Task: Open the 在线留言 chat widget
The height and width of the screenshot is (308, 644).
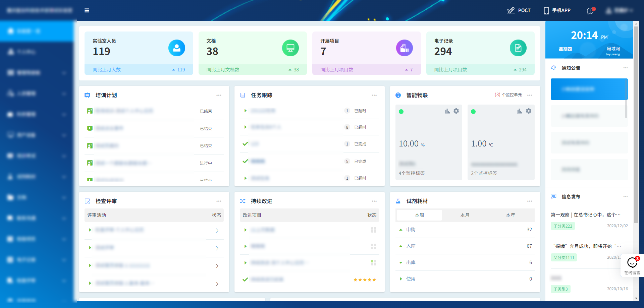Action: (x=632, y=265)
